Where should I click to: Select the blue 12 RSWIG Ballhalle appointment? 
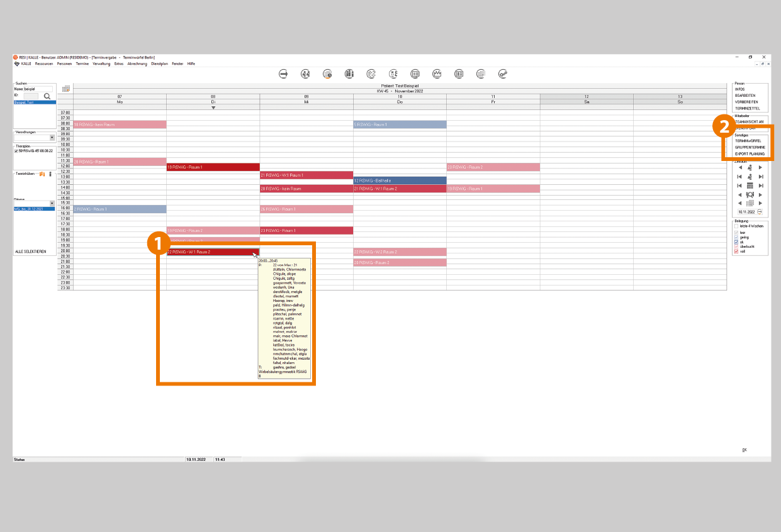tap(400, 180)
